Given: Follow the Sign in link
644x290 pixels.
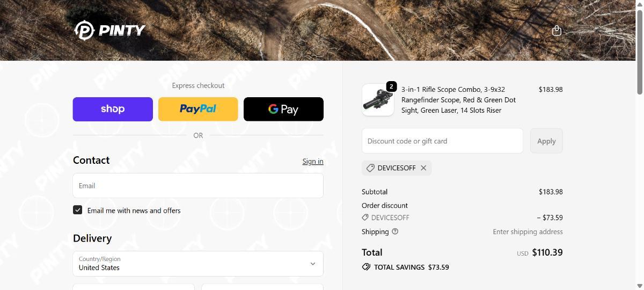Looking at the screenshot, I should click(x=312, y=161).
